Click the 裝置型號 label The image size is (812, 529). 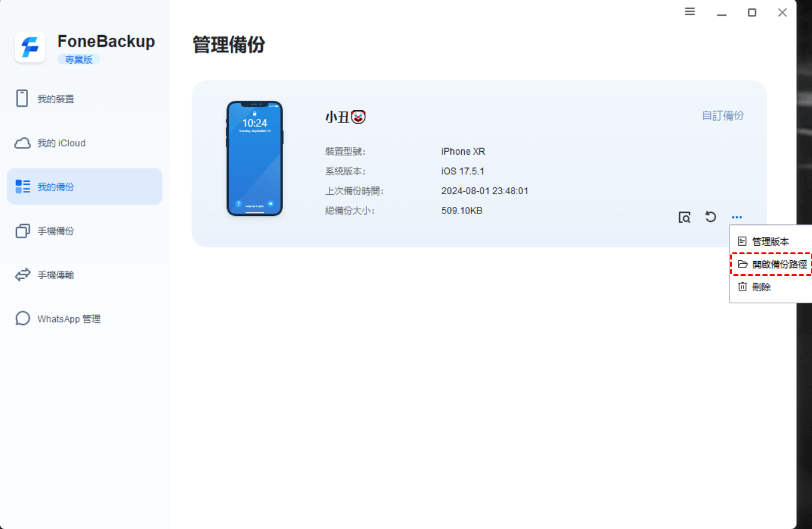click(x=345, y=152)
